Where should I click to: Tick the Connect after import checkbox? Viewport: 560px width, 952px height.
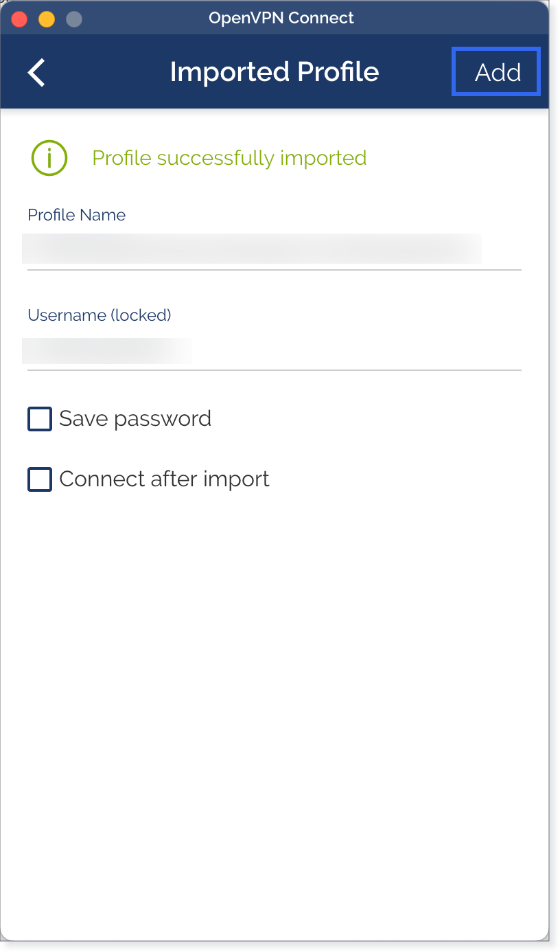click(40, 479)
